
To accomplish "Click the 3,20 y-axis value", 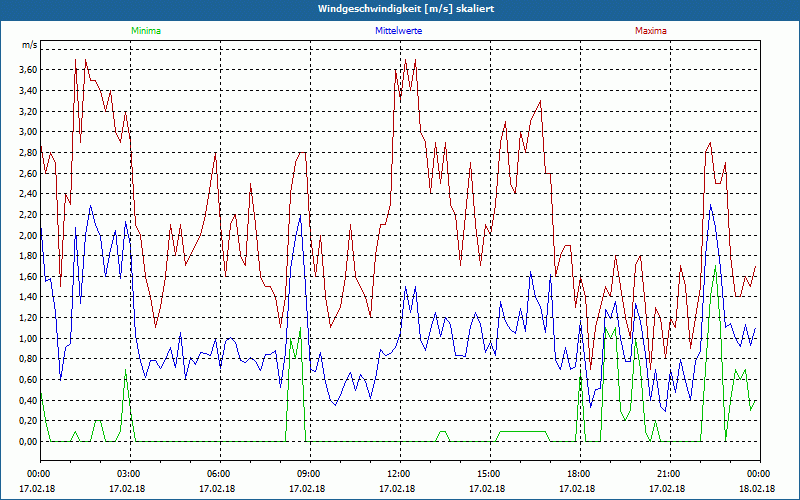I will [29, 111].
